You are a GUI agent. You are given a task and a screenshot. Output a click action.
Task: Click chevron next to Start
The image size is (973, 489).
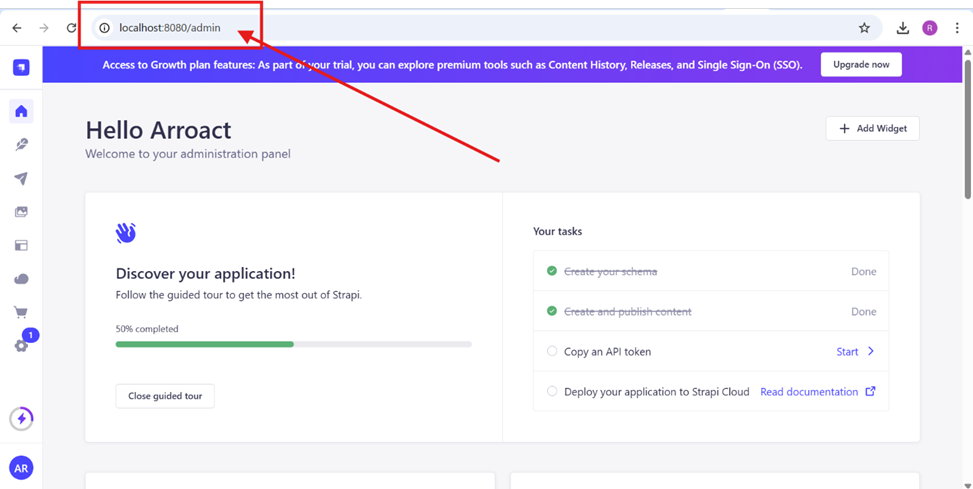tap(871, 351)
